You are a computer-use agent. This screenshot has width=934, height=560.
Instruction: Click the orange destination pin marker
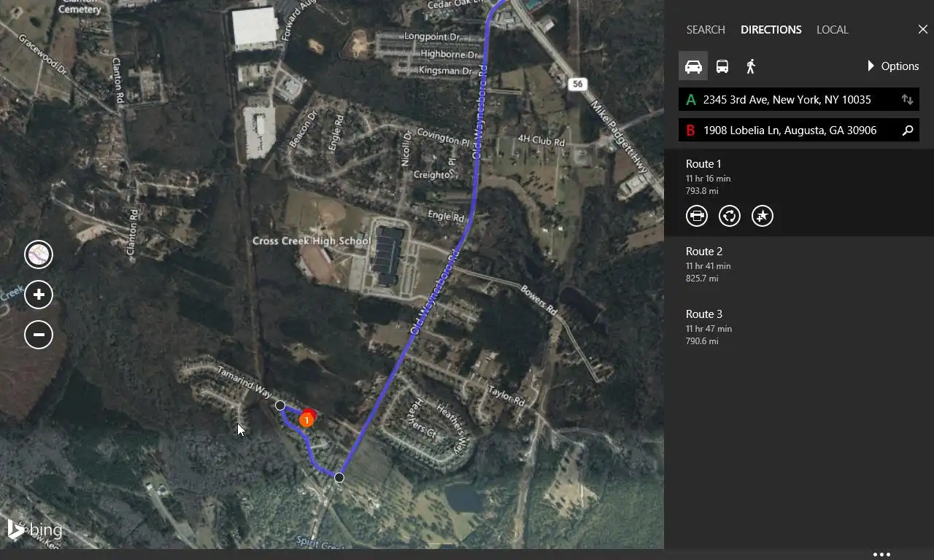coord(307,419)
